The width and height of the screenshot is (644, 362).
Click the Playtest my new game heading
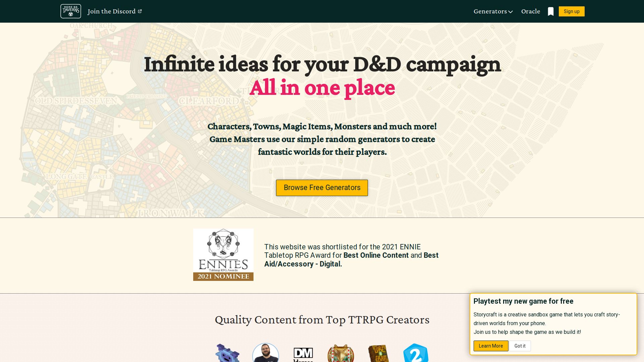coord(523,301)
